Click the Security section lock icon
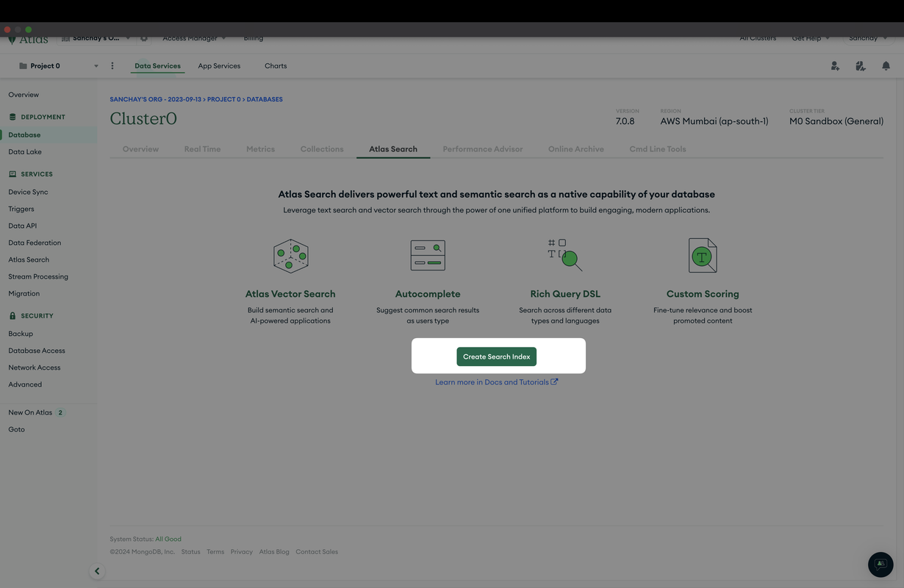Viewport: 904px width, 588px height. point(12,316)
